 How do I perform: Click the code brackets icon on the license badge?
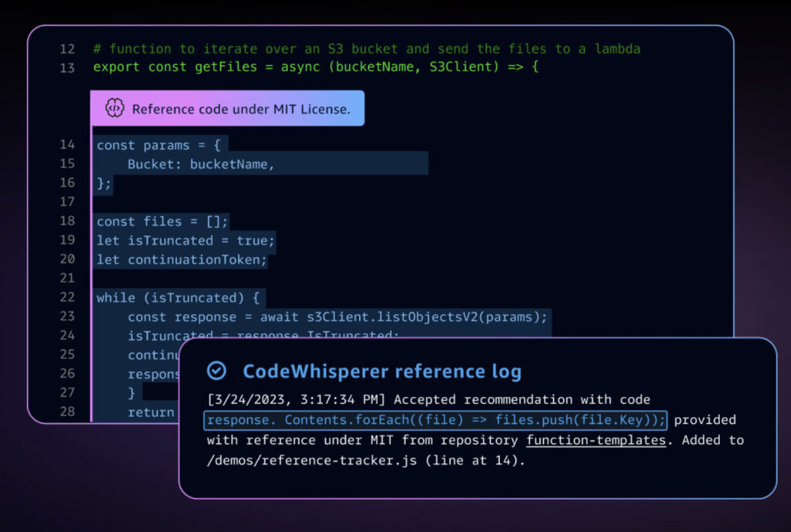115,108
